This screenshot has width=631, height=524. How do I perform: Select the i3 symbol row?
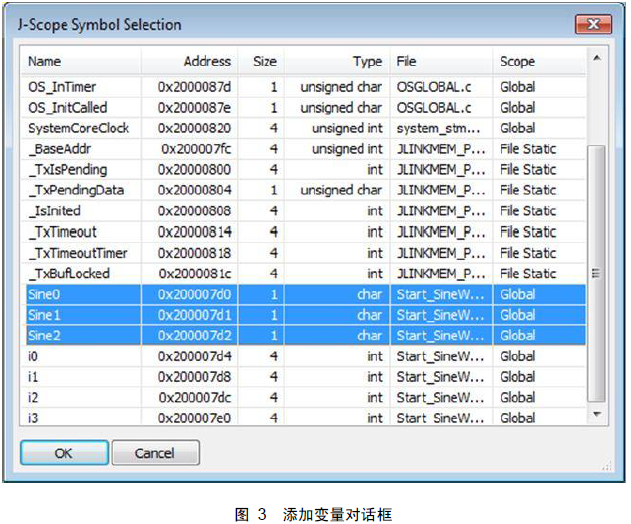(303, 417)
